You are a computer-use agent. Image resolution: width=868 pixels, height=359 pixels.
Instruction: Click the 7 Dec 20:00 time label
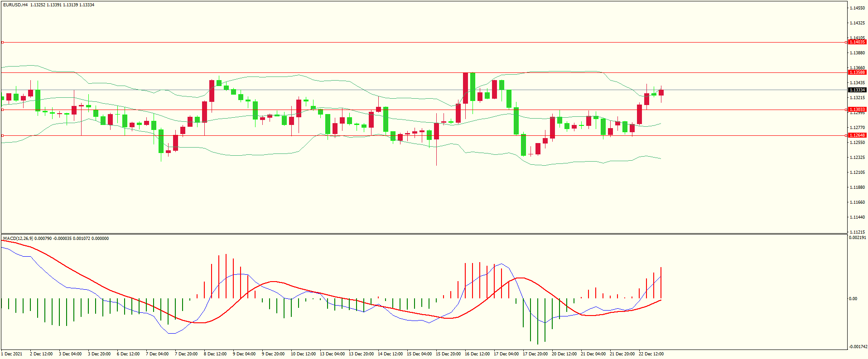click(186, 354)
